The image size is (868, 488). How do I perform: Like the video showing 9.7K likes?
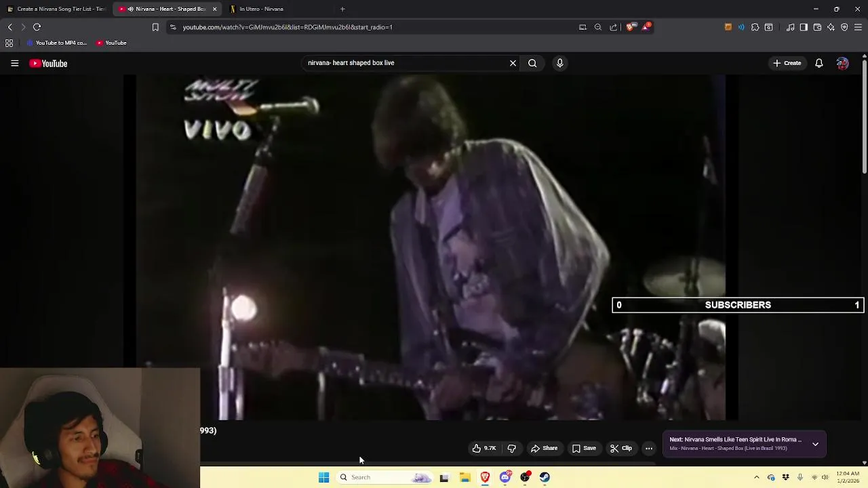[x=484, y=448]
